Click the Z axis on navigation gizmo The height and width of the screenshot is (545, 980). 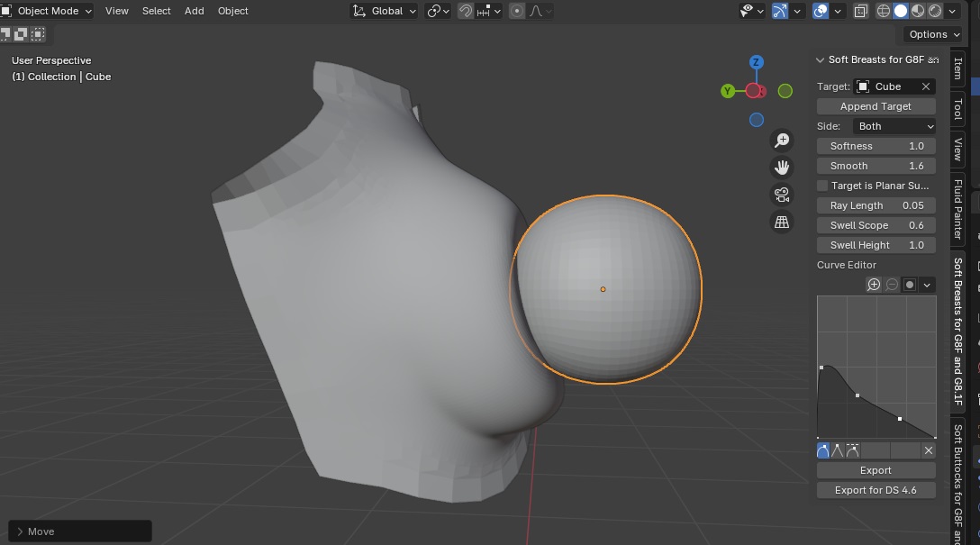[x=757, y=62]
